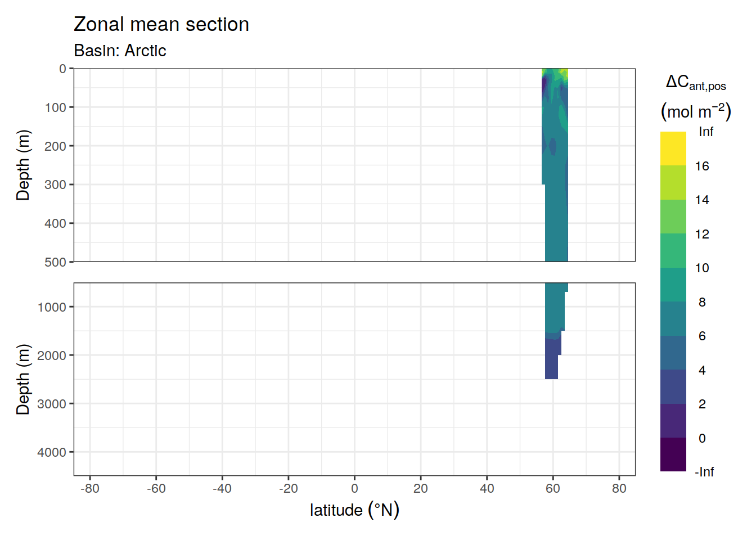Select the legend swatch between 0 and 2

[x=673, y=421]
